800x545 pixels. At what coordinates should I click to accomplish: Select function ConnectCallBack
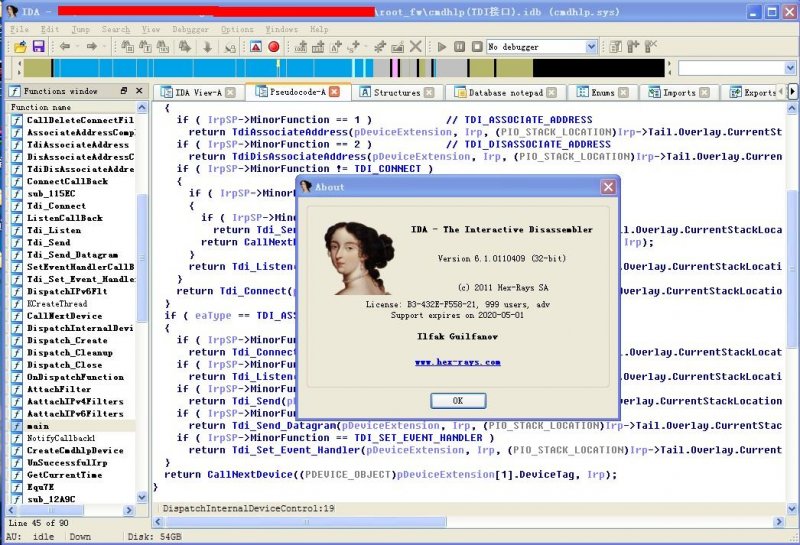pyautogui.click(x=67, y=181)
